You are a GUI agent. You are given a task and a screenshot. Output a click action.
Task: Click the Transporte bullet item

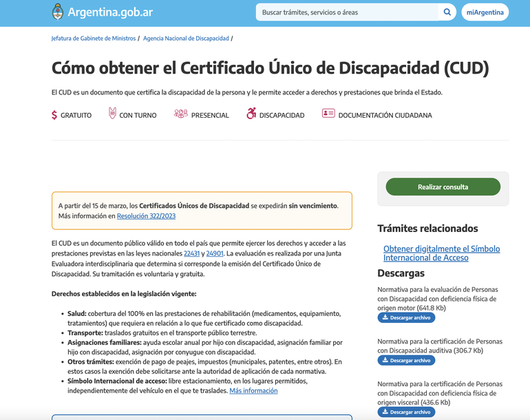pos(162,333)
